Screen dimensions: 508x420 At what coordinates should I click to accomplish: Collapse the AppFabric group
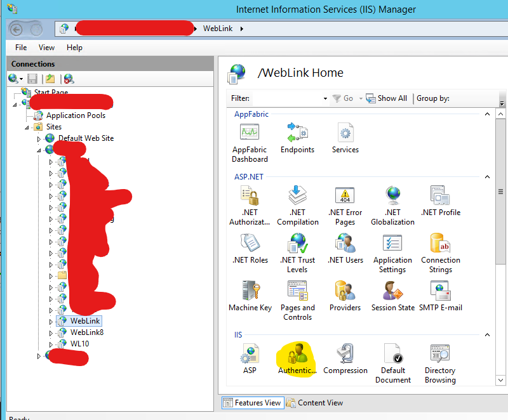point(487,114)
